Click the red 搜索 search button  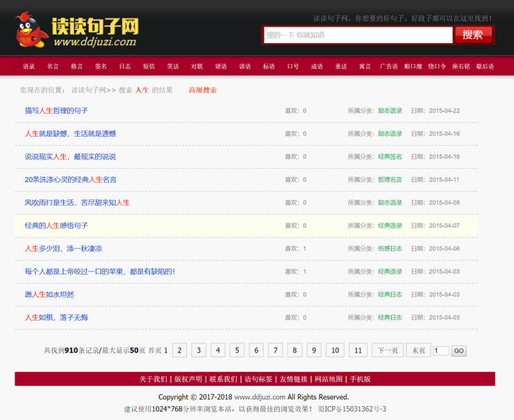coord(473,35)
